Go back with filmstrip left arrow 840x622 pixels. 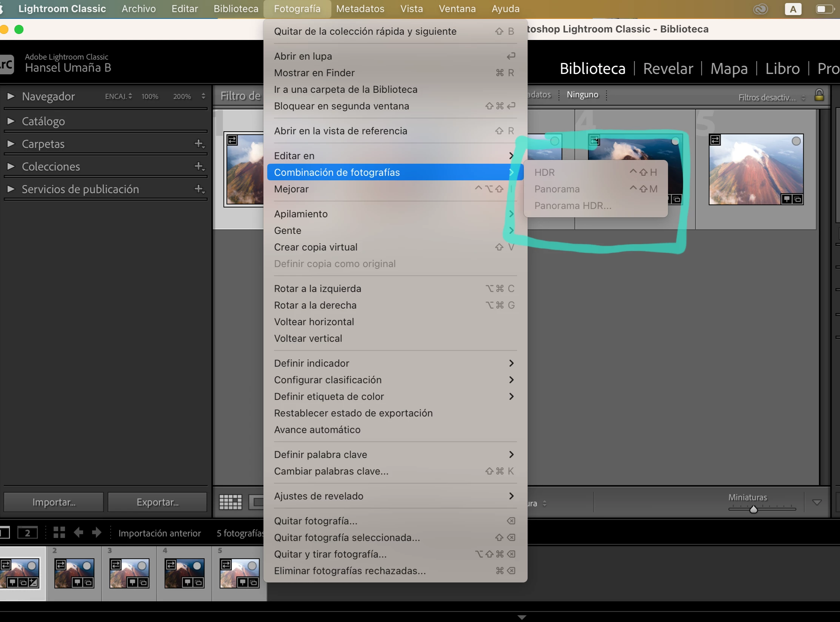pyautogui.click(x=78, y=532)
